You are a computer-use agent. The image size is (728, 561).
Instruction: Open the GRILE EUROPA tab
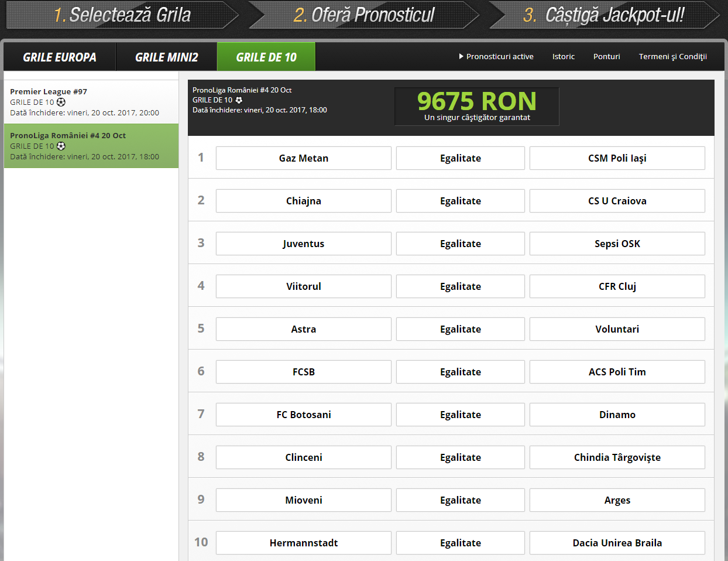click(x=60, y=57)
